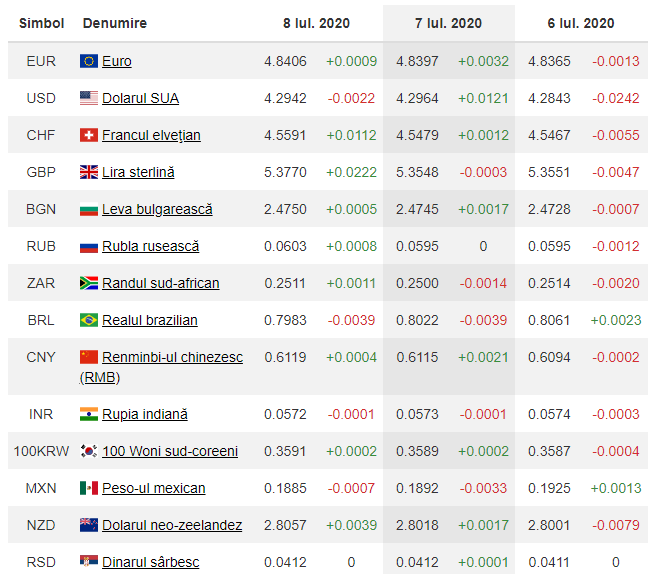This screenshot has width=658, height=574.
Task: Click the United States flag icon
Action: 89,98
